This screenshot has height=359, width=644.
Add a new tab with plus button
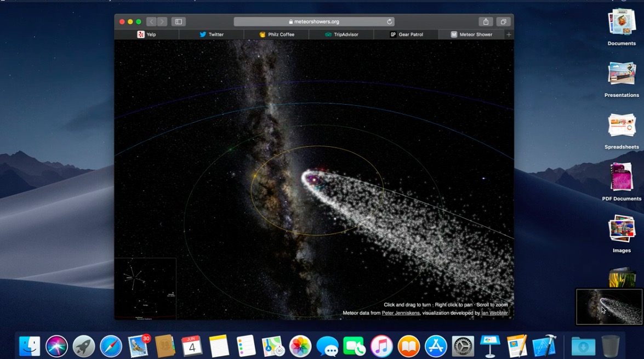pyautogui.click(x=509, y=35)
